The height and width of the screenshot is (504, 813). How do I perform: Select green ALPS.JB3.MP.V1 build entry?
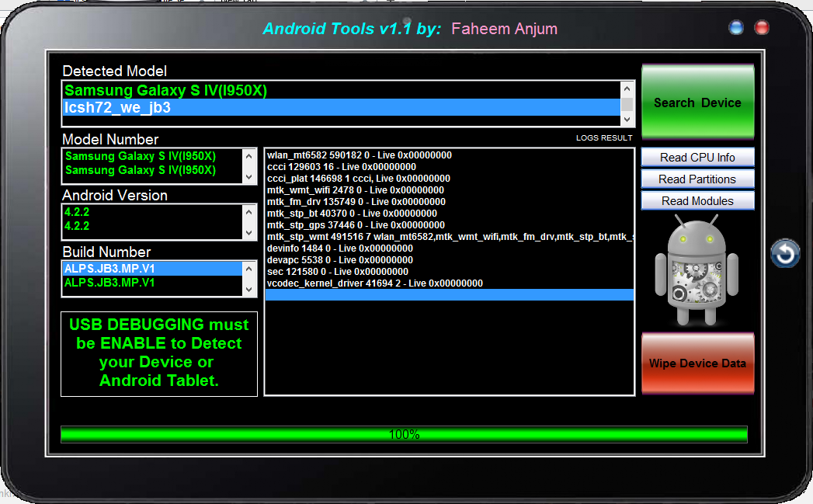tap(152, 283)
